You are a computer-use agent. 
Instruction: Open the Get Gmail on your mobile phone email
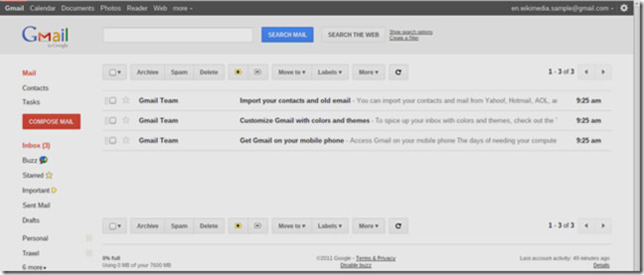tap(357, 140)
